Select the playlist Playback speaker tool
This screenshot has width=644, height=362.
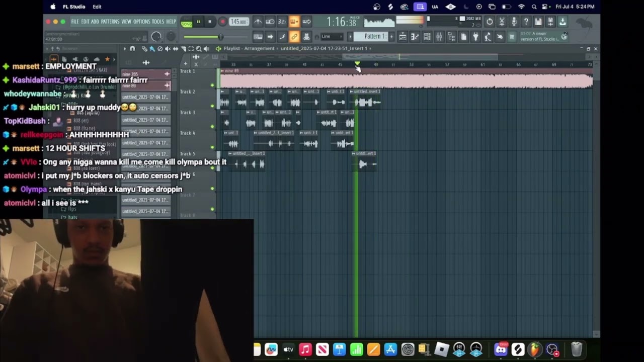click(206, 49)
